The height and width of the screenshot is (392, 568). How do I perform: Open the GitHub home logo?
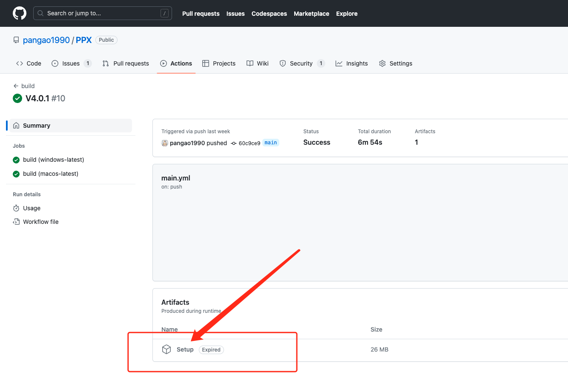pos(20,13)
